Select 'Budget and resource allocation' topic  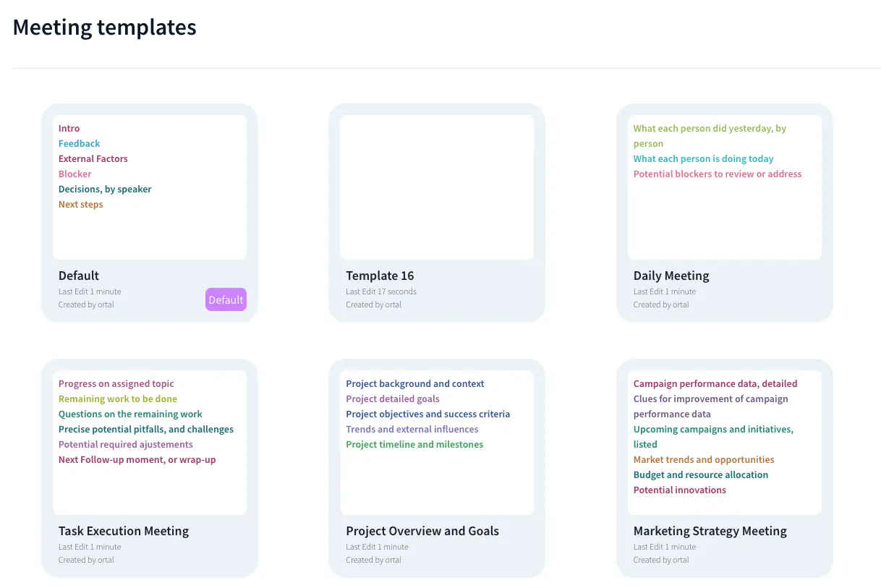click(700, 475)
